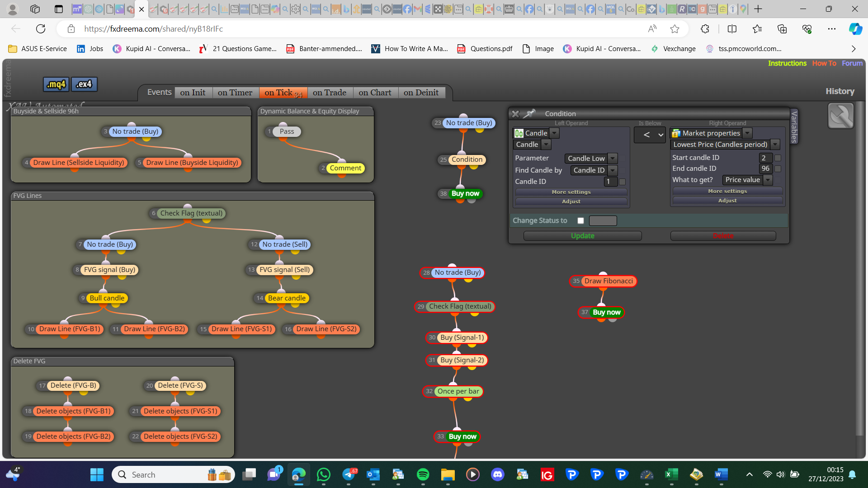The height and width of the screenshot is (488, 868).
Task: Click the Candle category icon in Left Operand
Action: (519, 133)
